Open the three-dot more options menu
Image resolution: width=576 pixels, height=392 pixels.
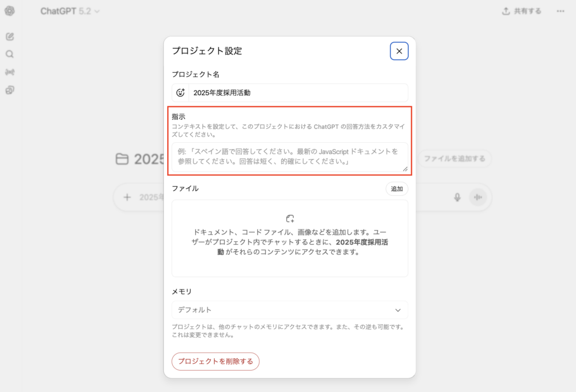pos(560,11)
